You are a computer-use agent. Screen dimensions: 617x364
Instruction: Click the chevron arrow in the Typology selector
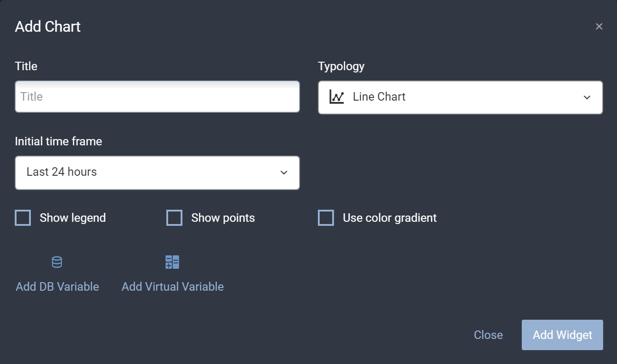587,97
